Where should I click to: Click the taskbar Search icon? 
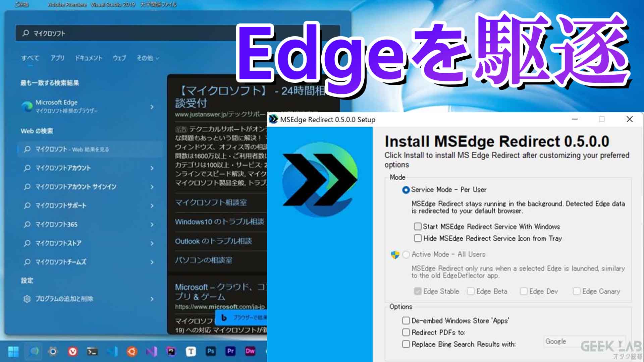[34, 351]
